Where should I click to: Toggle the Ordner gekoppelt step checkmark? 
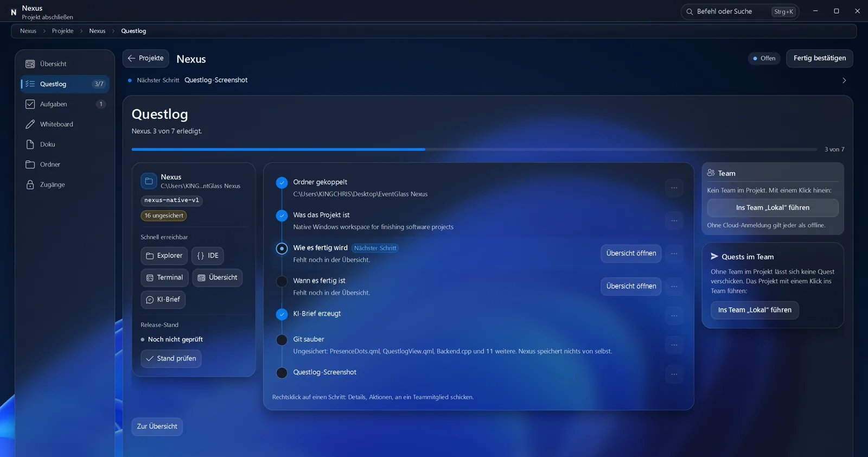[x=282, y=183]
